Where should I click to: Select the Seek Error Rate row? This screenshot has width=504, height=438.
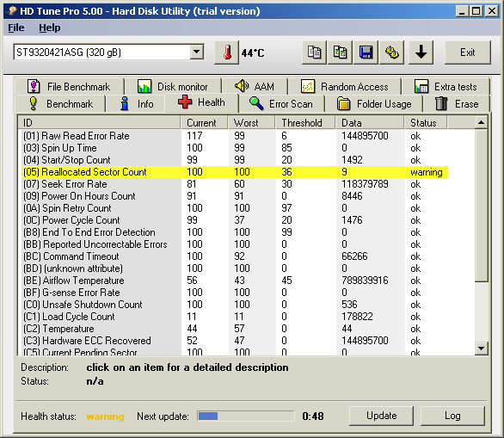[235, 184]
